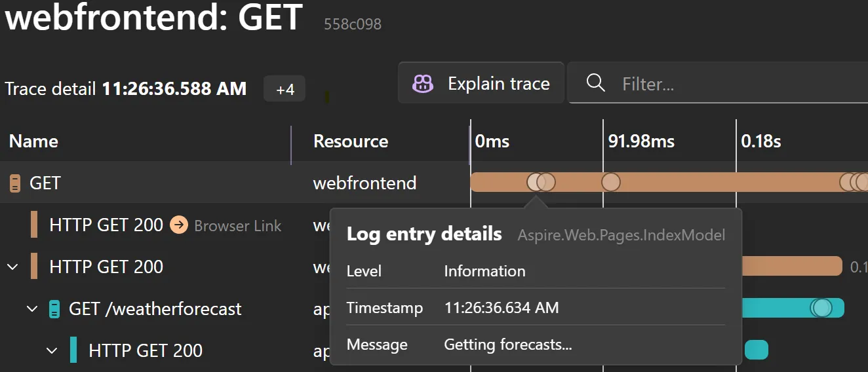Click the log marker at 91.98ms

(610, 182)
